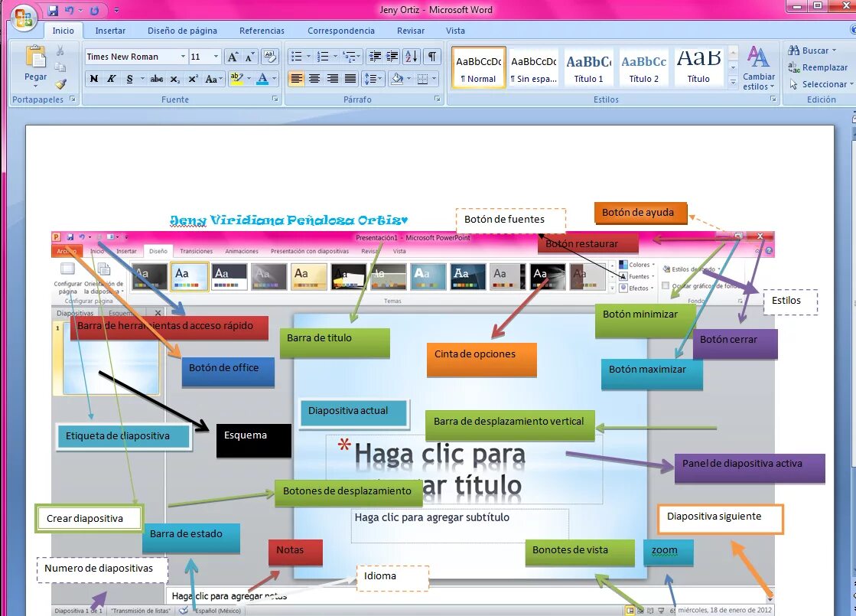The width and height of the screenshot is (856, 616).
Task: Switch to the Vista tab
Action: coord(455,31)
